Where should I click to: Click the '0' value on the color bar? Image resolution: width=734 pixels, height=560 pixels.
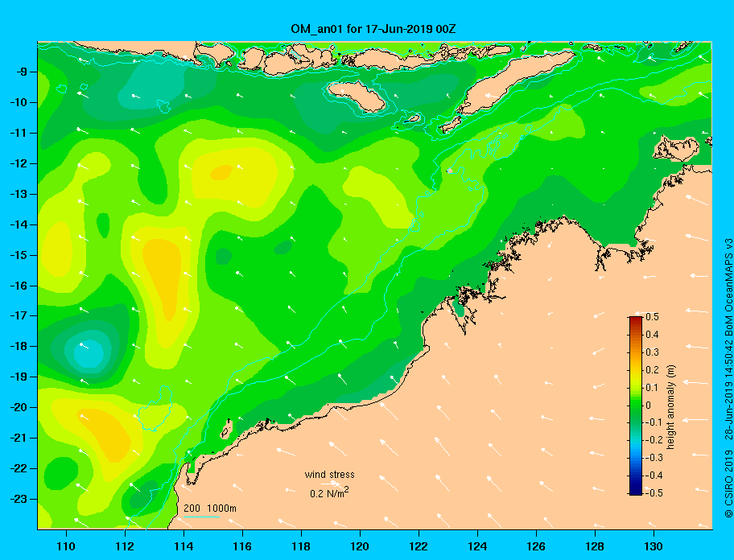648,406
